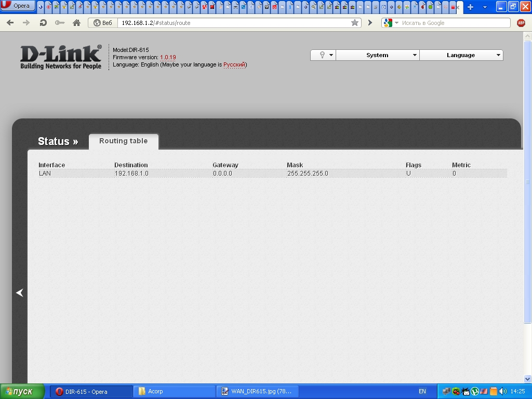Image resolution: width=532 pixels, height=399 pixels.
Task: Open the Windows Start (пуск) button
Action: click(22, 392)
